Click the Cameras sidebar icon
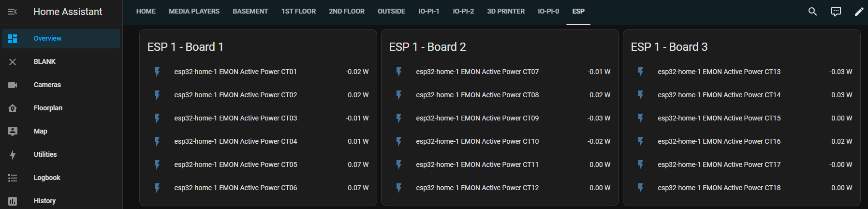The image size is (868, 209). [x=13, y=85]
